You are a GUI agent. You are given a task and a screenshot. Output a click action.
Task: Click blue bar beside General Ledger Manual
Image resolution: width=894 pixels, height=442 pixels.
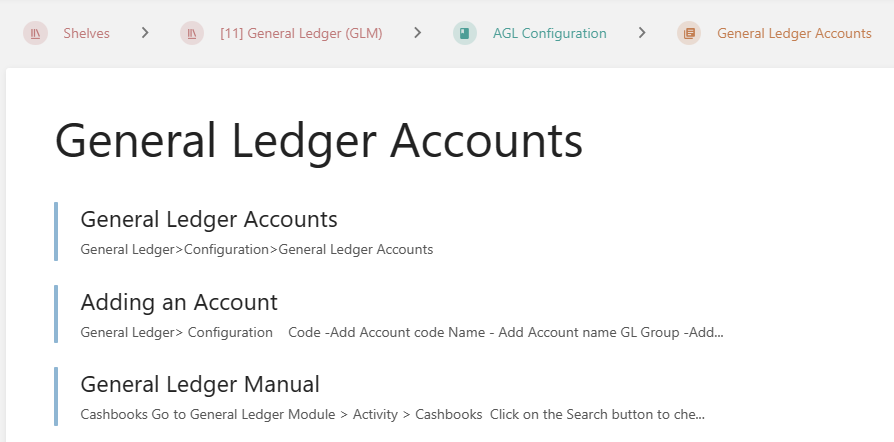(56, 397)
